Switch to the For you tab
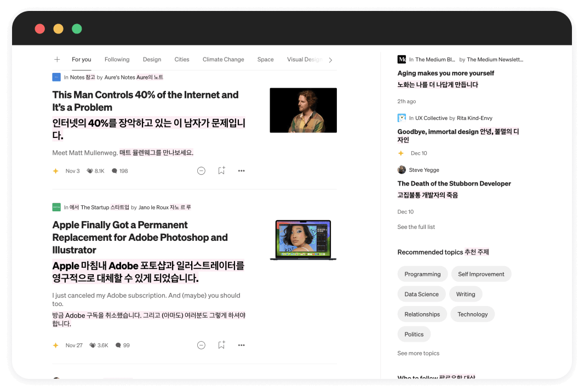Image resolution: width=584 pixels, height=392 pixels. click(82, 60)
